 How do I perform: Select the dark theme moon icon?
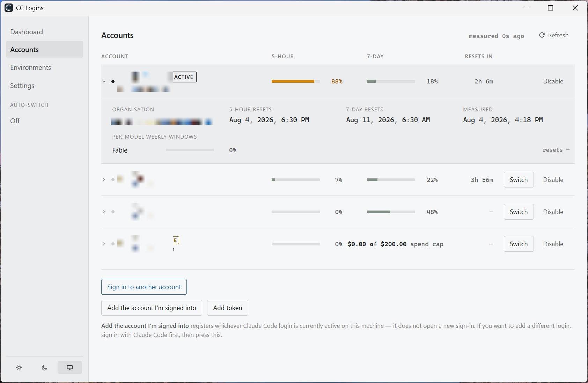click(x=44, y=367)
